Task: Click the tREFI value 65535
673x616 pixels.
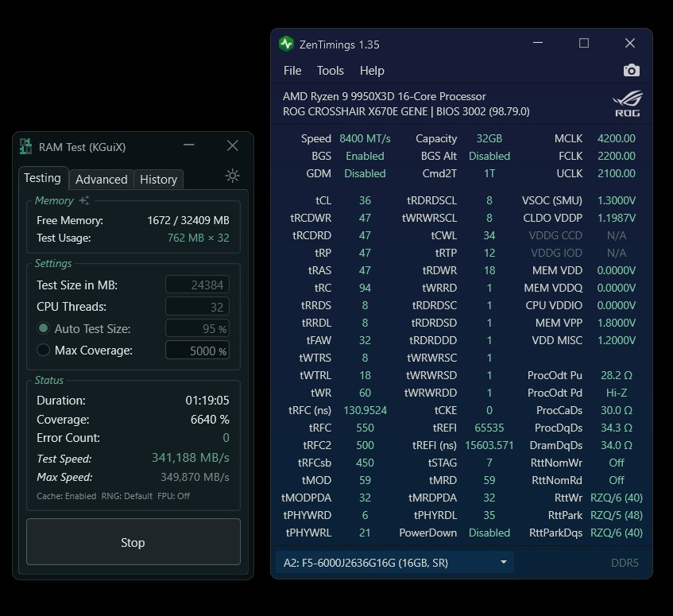Action: click(x=489, y=428)
